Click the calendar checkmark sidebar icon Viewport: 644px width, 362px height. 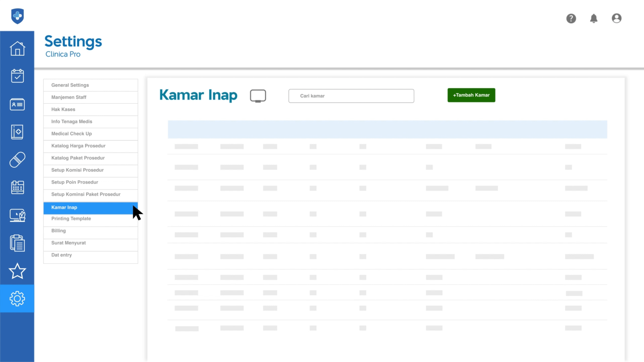[17, 76]
